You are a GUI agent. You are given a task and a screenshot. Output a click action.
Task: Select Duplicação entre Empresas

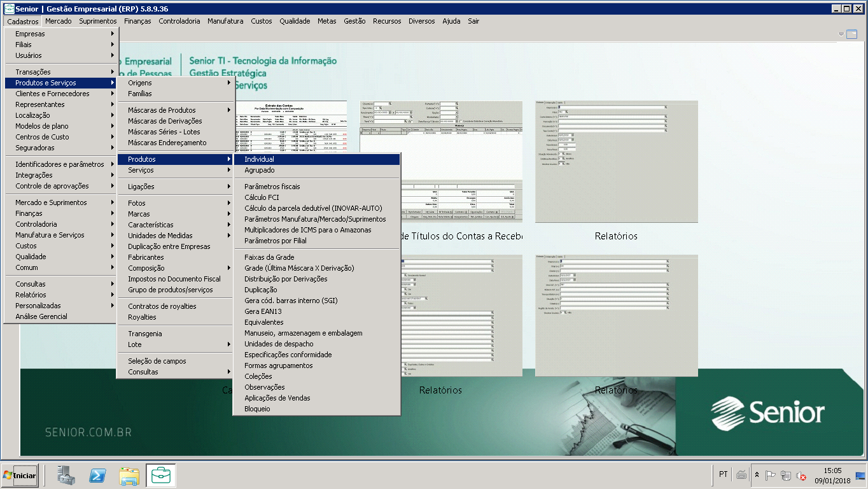click(x=176, y=246)
